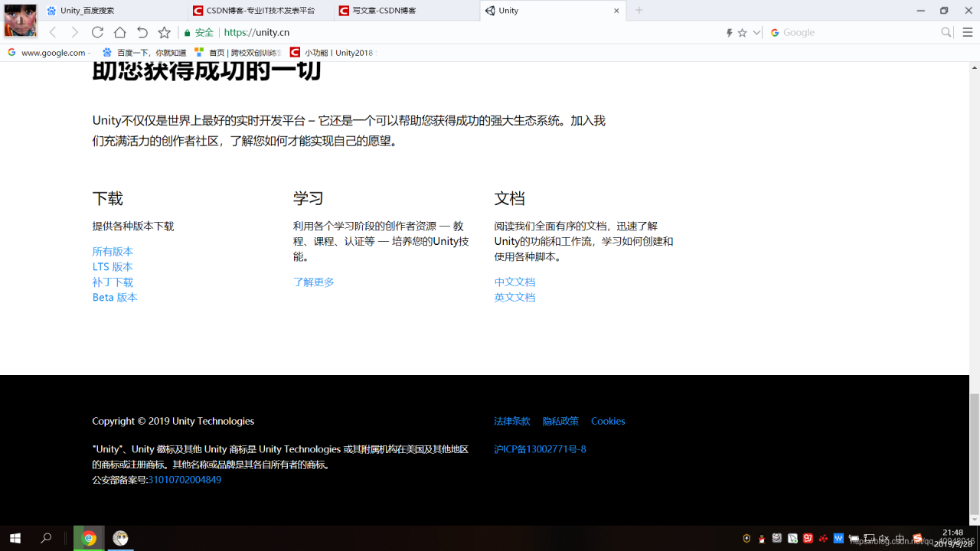The height and width of the screenshot is (551, 980).
Task: Open QQ from the system tray
Action: (762, 538)
